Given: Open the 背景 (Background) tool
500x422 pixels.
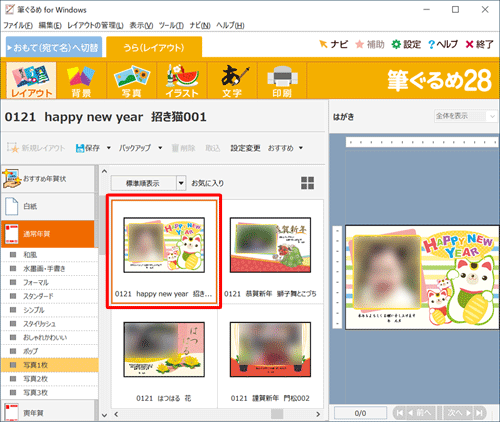Looking at the screenshot, I should click(x=81, y=81).
